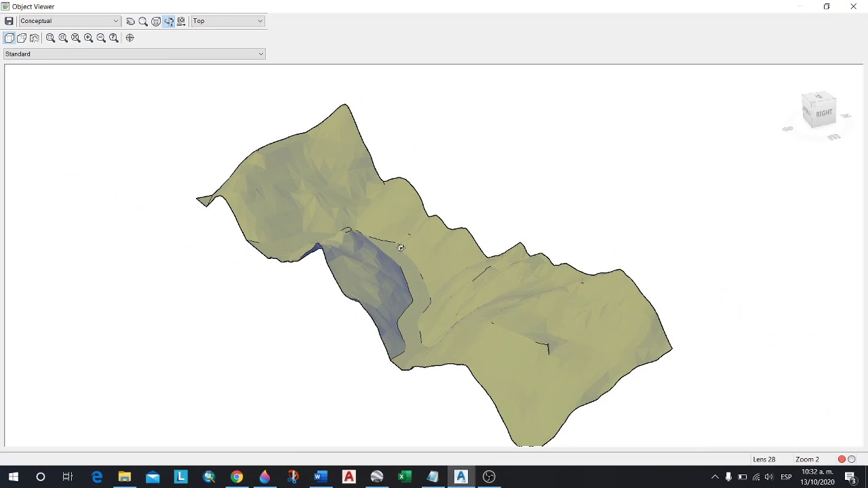Click the ESP language indicator
Screen dimensions: 868x488
[x=786, y=477]
